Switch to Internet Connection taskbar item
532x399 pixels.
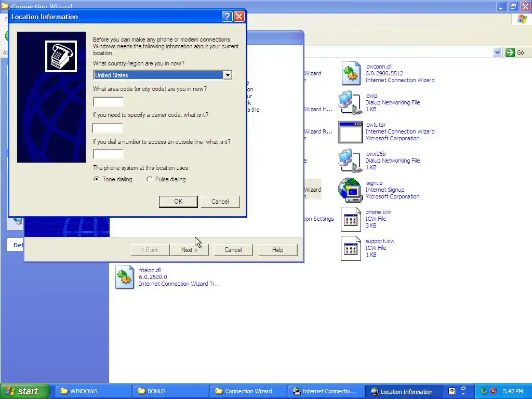[325, 391]
